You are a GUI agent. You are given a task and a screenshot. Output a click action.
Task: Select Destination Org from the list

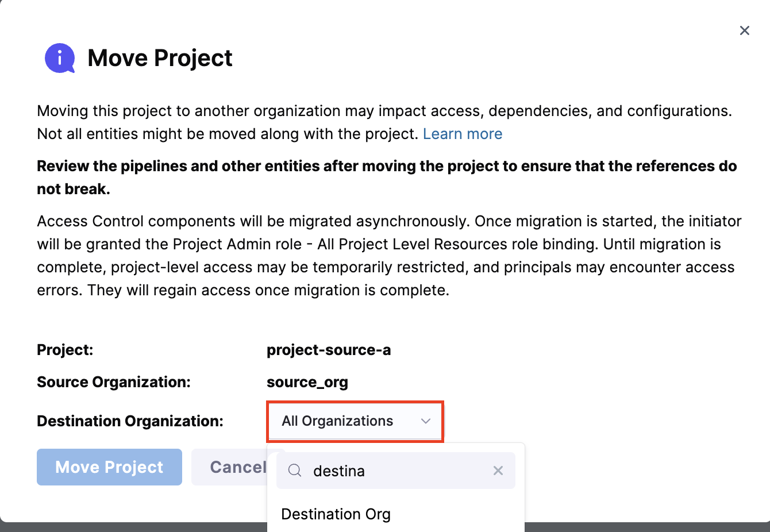click(x=336, y=514)
